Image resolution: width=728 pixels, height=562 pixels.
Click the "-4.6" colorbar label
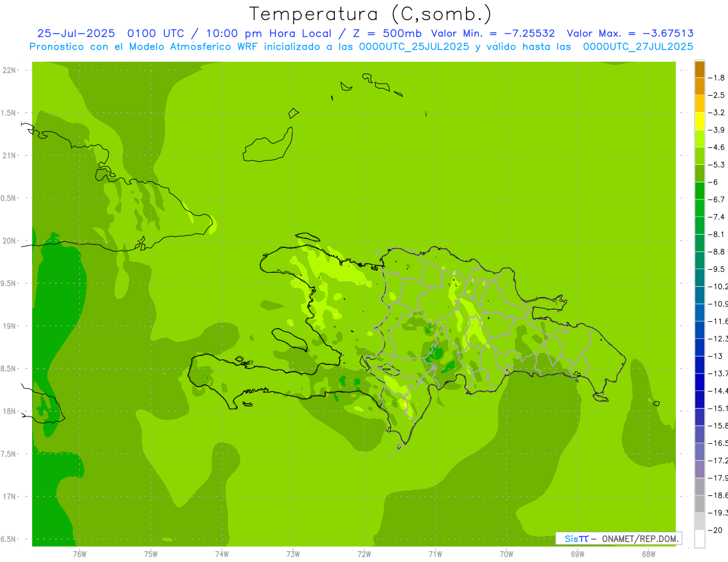pos(716,147)
